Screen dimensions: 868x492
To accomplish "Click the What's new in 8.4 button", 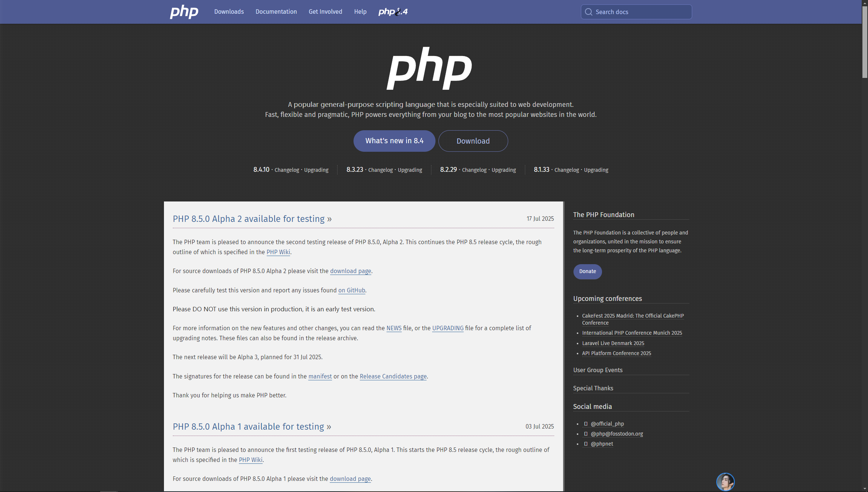I will [x=394, y=141].
